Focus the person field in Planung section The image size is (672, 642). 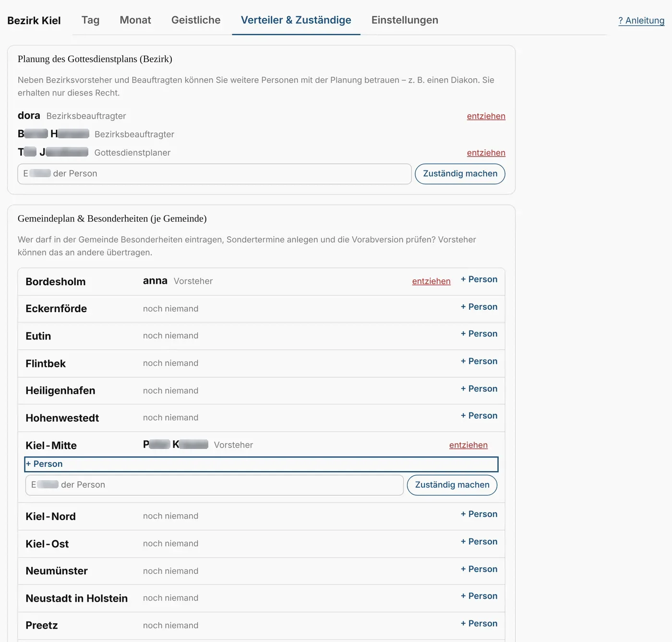click(x=215, y=174)
